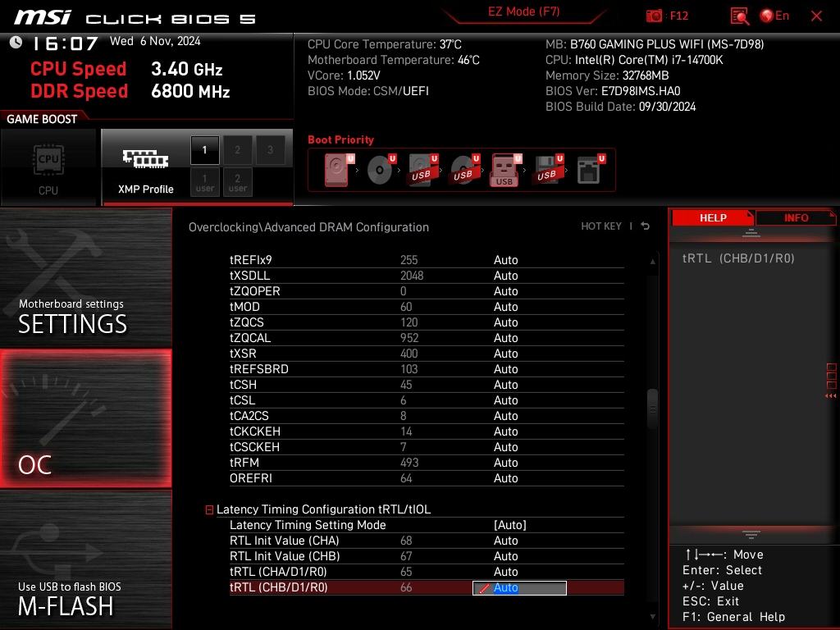
Task: Open the HOT KEY list
Action: pyautogui.click(x=601, y=226)
